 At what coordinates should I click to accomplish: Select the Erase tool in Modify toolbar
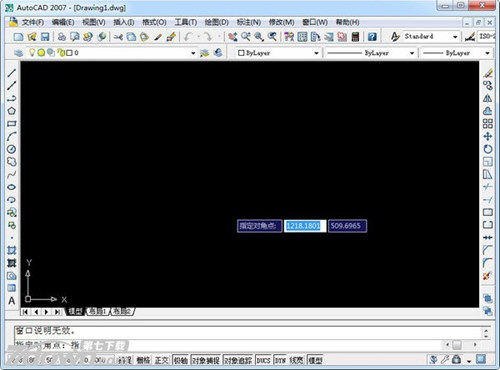tap(488, 73)
